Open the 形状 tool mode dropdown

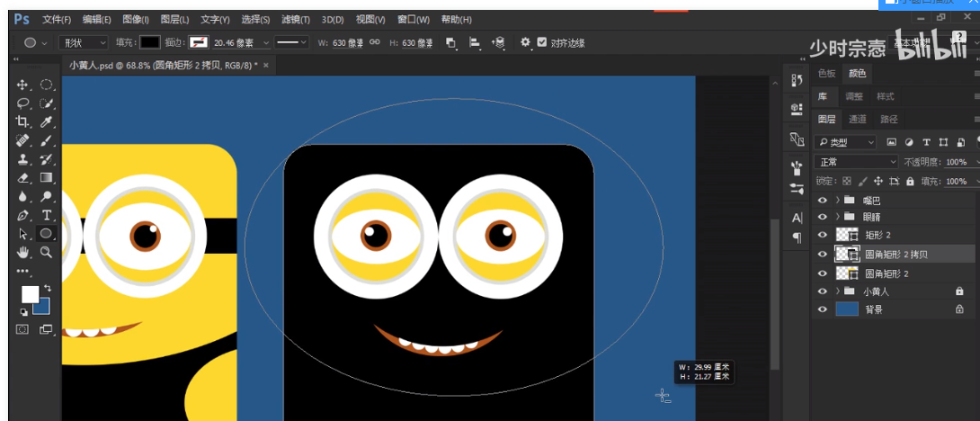coord(83,42)
